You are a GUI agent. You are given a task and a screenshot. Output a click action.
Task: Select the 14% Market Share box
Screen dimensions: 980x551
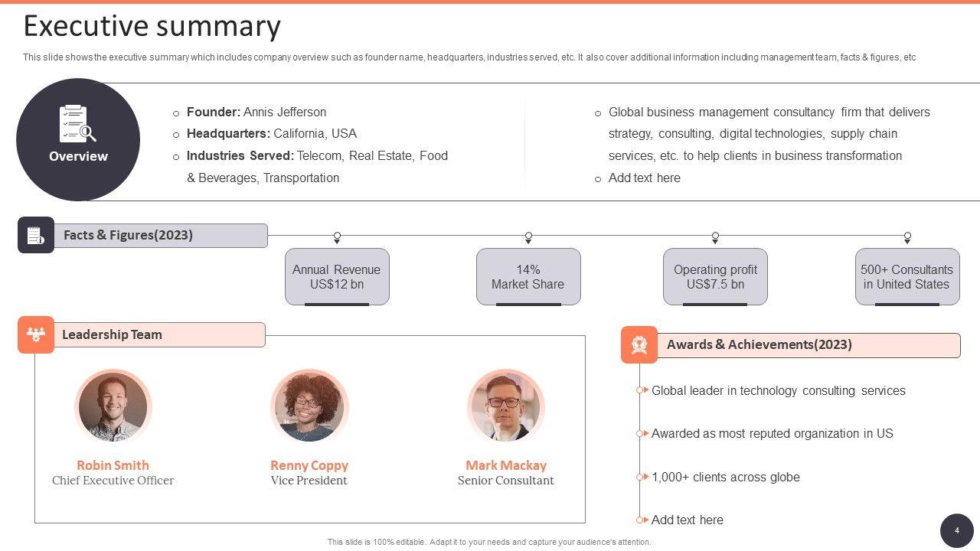[528, 277]
